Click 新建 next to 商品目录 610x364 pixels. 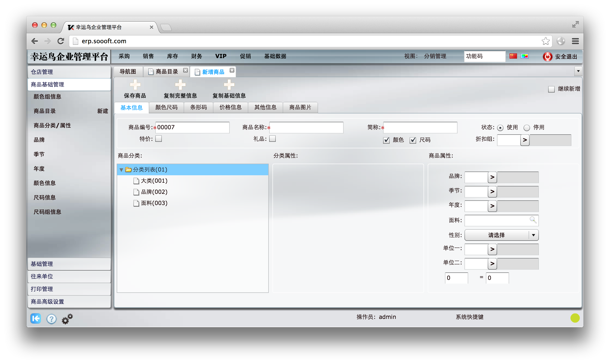click(x=103, y=111)
